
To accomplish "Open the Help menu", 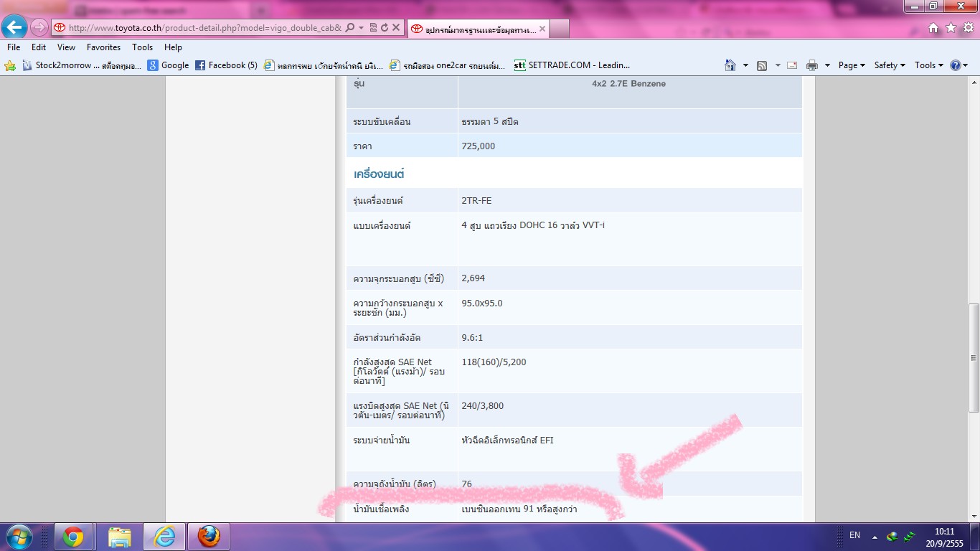I will tap(173, 47).
